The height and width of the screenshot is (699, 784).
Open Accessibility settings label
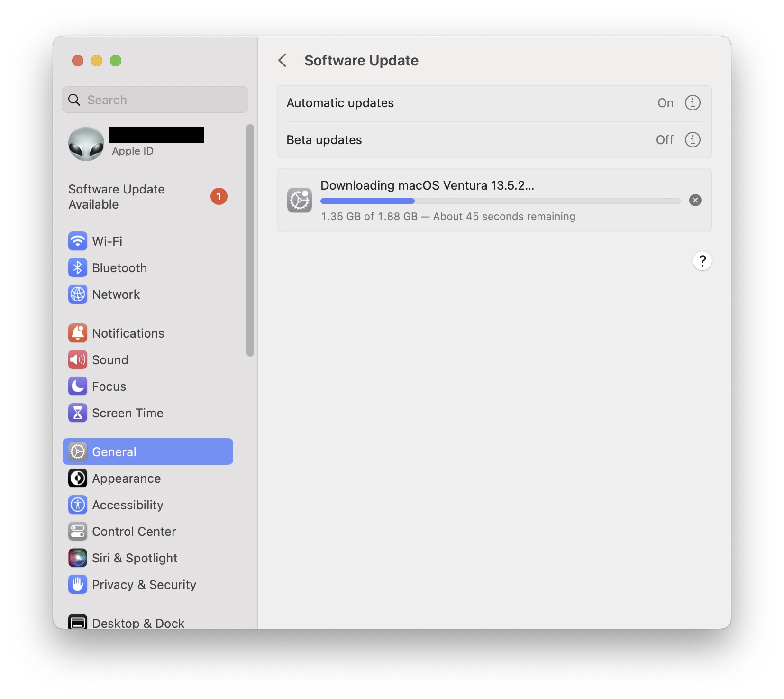(x=128, y=505)
